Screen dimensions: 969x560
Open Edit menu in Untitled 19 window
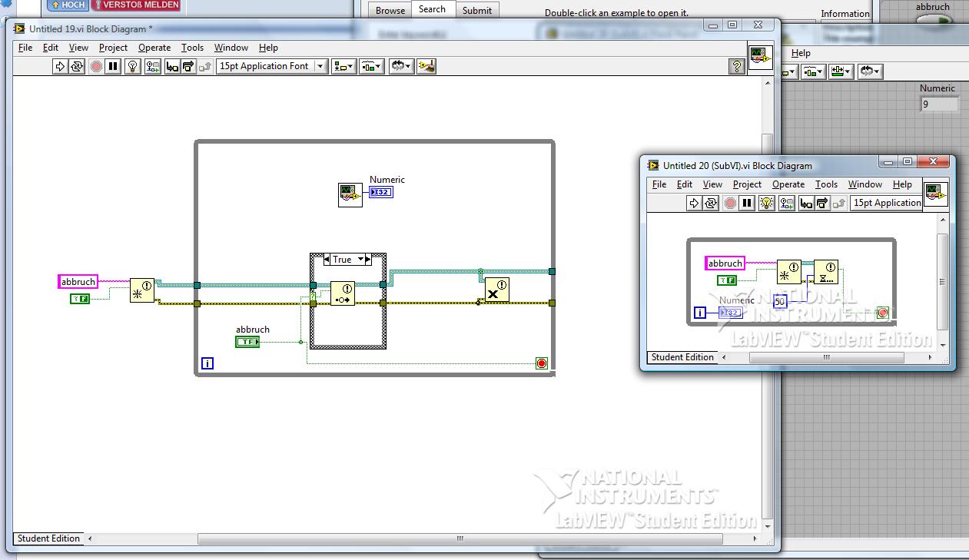tap(51, 48)
